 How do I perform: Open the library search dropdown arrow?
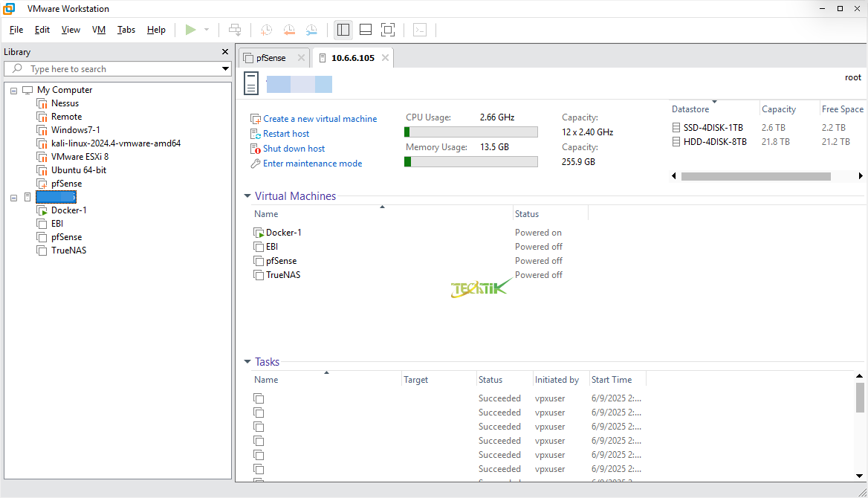click(225, 68)
